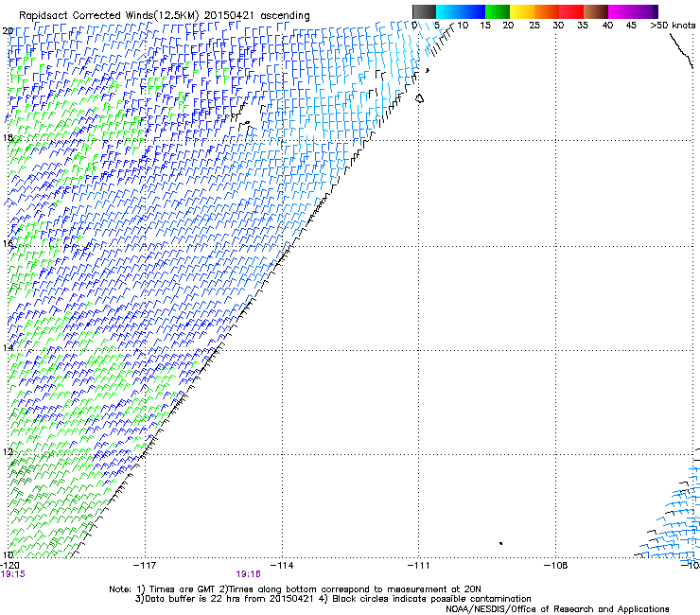Click the latitude '20' axis label
This screenshot has height=615, width=700.
8,31
